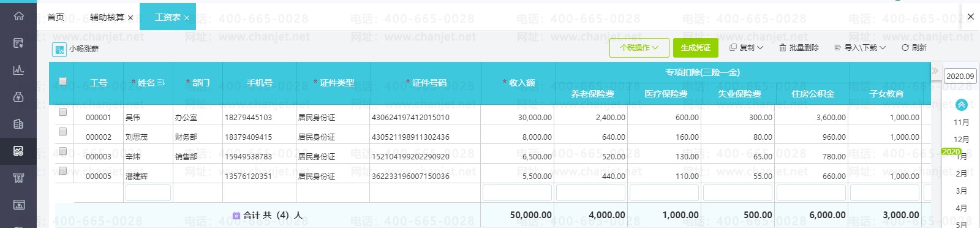This screenshot has width=980, height=228.
Task: Click the 刷新 refresh button
Action: pyautogui.click(x=914, y=47)
